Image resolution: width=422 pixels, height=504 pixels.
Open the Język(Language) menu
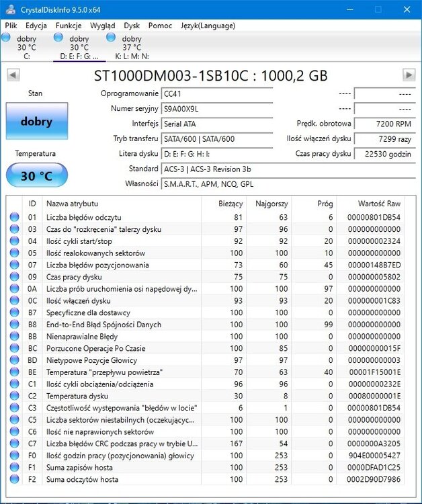[208, 26]
